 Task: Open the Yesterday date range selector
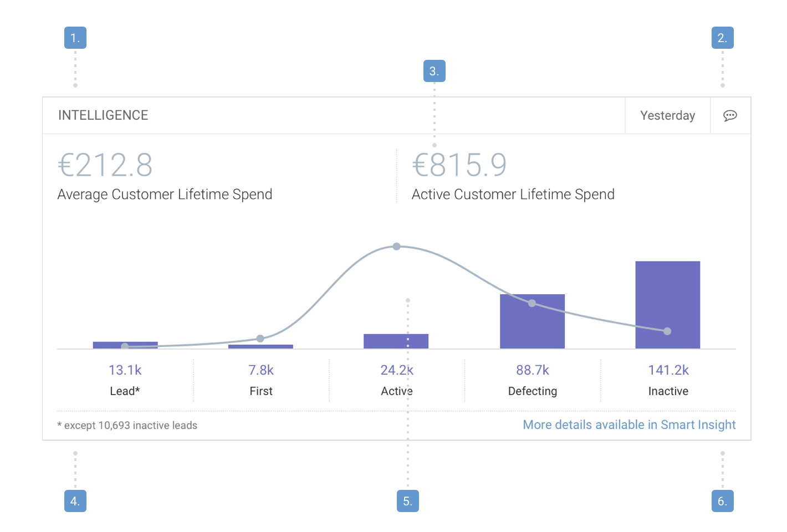[x=667, y=115]
